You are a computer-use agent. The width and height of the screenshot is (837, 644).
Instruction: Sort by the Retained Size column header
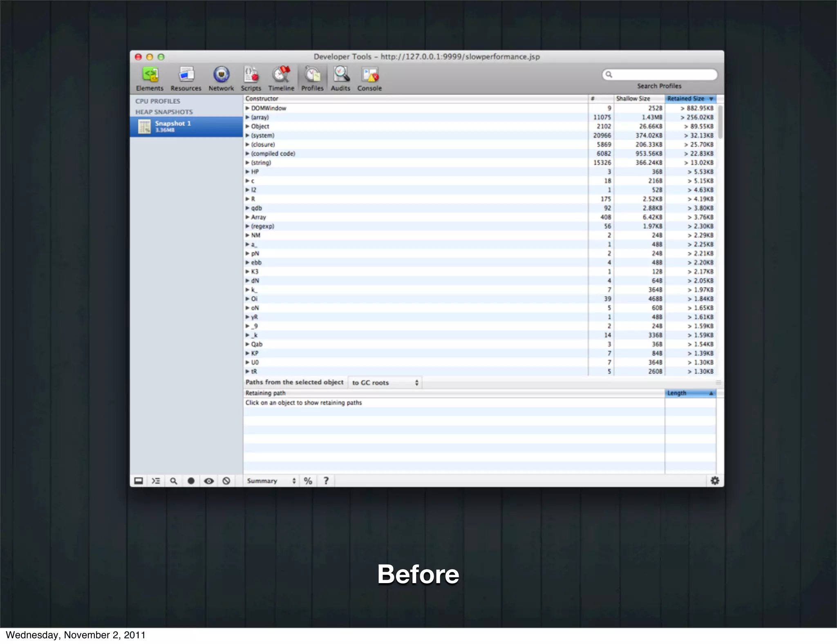(690, 98)
